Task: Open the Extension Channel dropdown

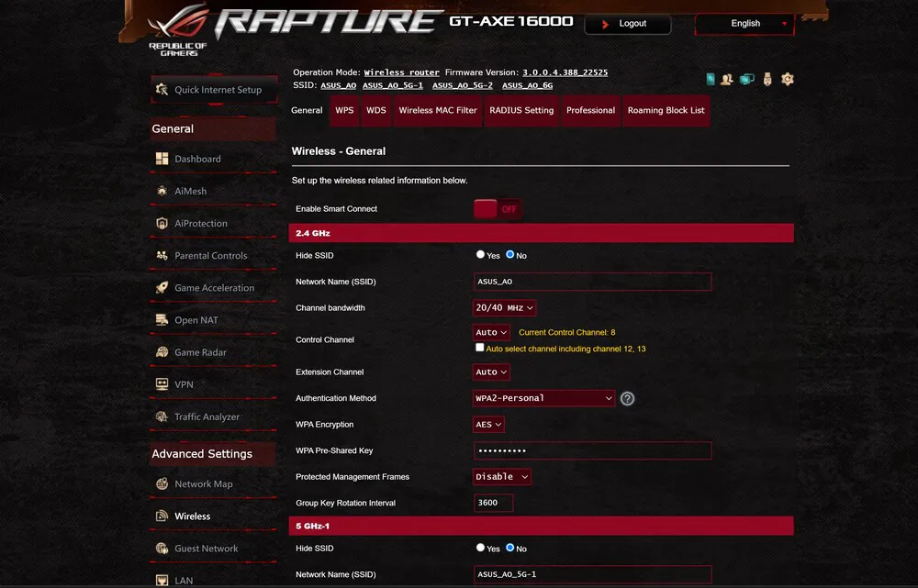Action: click(490, 372)
